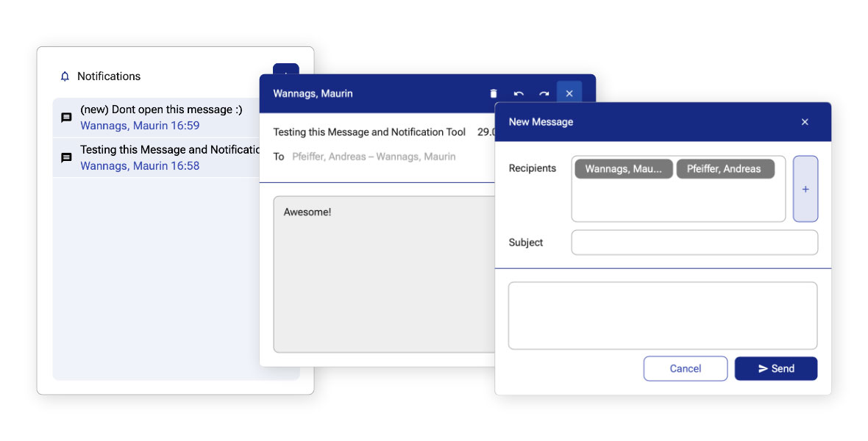Reply using the left arrow icon

[x=519, y=93]
